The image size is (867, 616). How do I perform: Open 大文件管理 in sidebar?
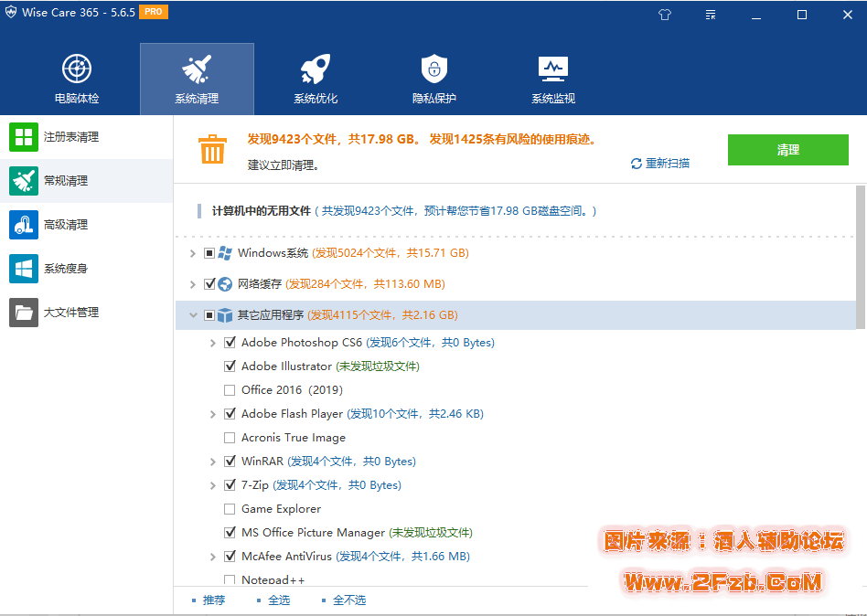tap(86, 313)
